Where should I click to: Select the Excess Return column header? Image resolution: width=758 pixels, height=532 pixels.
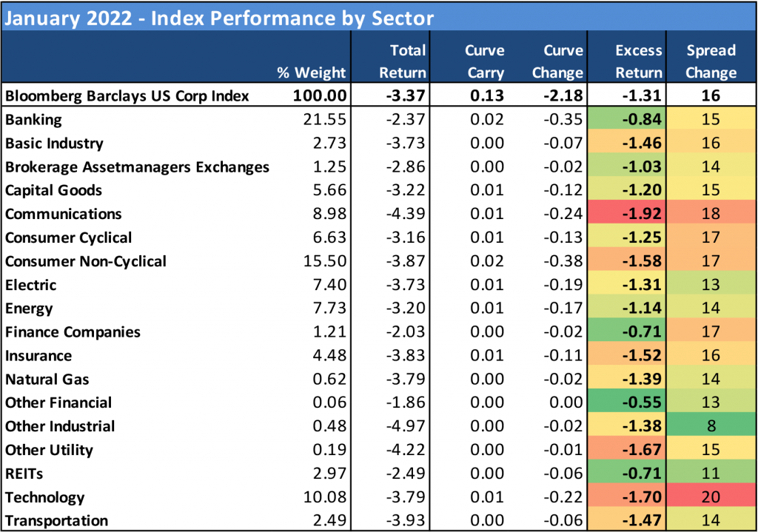pyautogui.click(x=638, y=61)
